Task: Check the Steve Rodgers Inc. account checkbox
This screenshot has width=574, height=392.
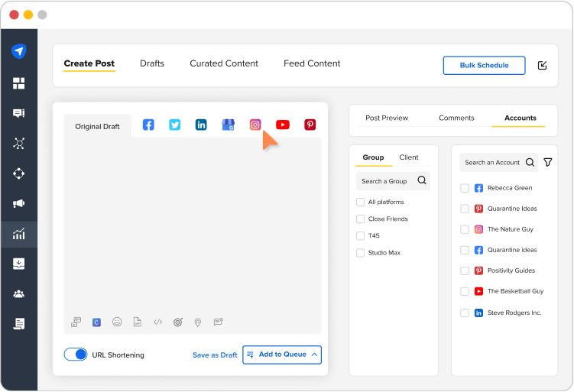Action: (x=465, y=313)
